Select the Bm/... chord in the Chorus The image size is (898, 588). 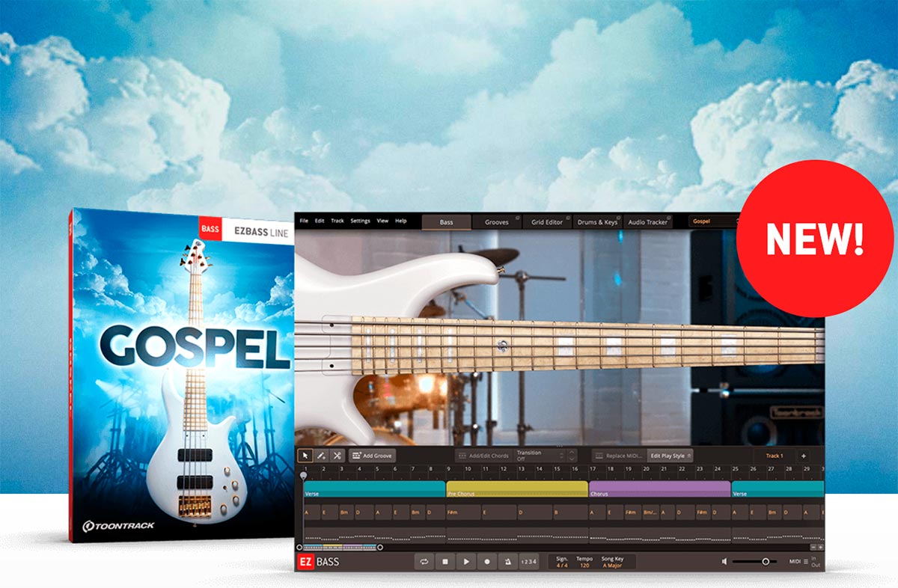coord(650,514)
